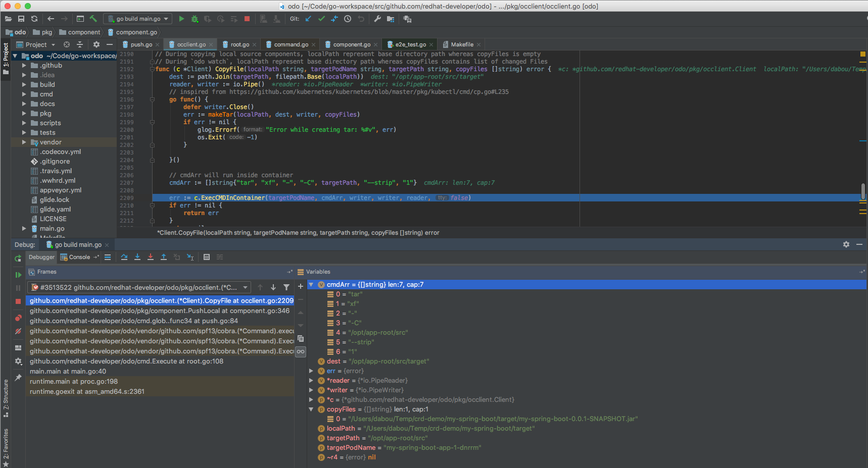Filter frames with the funnel icon
The height and width of the screenshot is (468, 868).
pyautogui.click(x=286, y=287)
